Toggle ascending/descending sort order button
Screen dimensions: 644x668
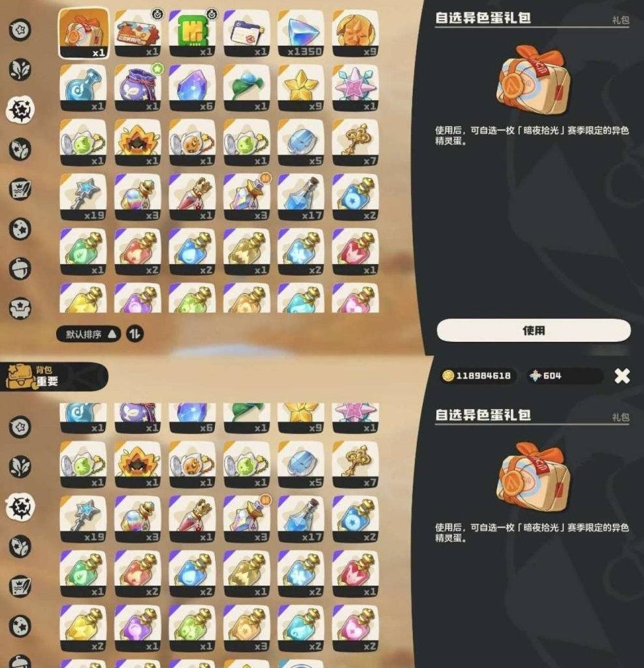tap(135, 334)
